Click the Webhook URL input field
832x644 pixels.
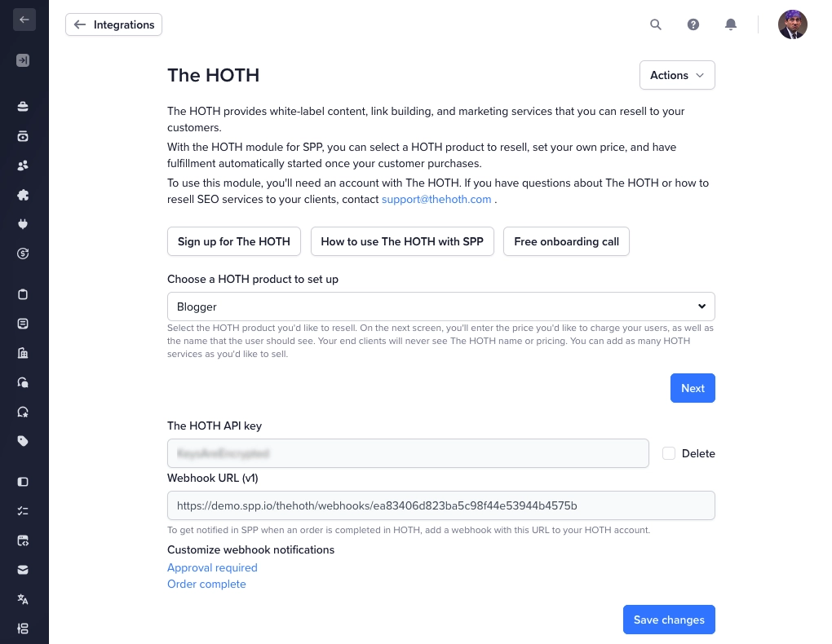(x=441, y=505)
